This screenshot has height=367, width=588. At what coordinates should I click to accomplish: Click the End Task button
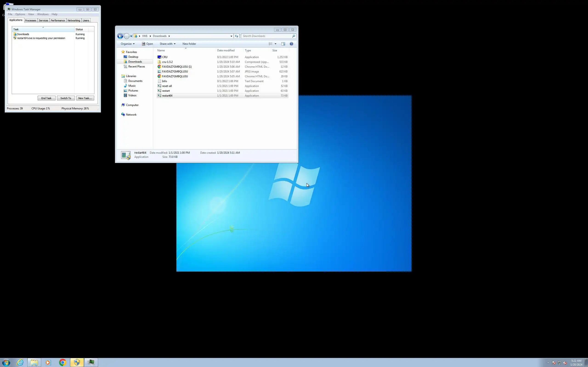coord(46,98)
